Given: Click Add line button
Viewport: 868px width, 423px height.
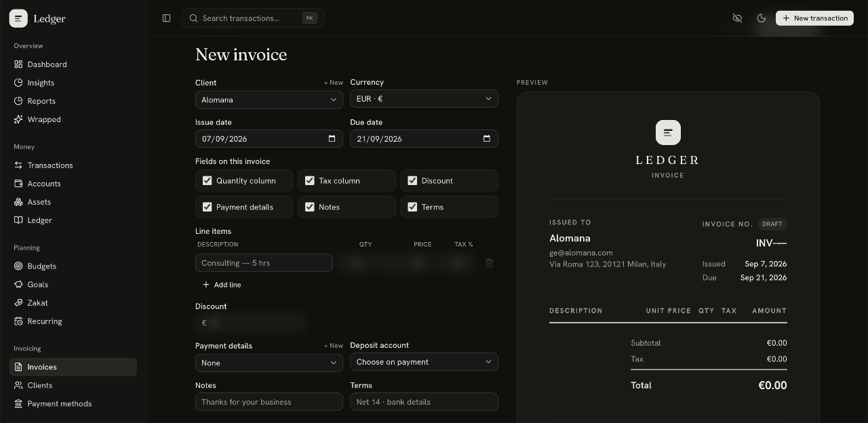Looking at the screenshot, I should [222, 285].
